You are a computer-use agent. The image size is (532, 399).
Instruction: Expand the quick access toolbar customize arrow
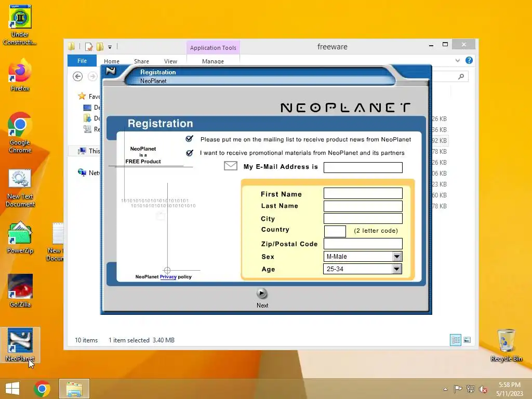[x=110, y=47]
